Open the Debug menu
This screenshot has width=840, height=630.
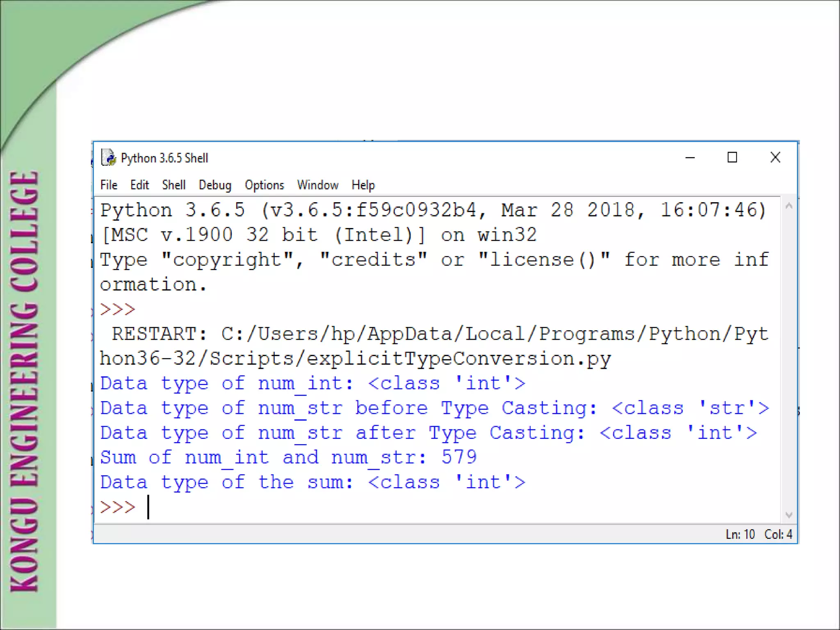click(215, 185)
